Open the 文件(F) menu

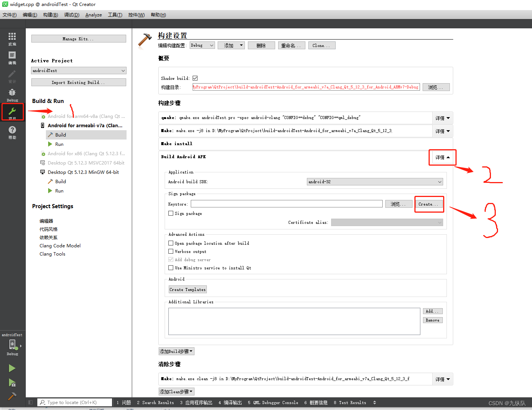[x=10, y=15]
